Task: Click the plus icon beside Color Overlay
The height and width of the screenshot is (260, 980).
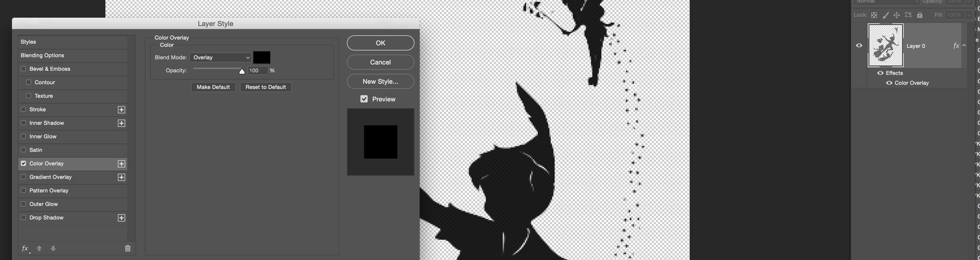Action: (121, 164)
